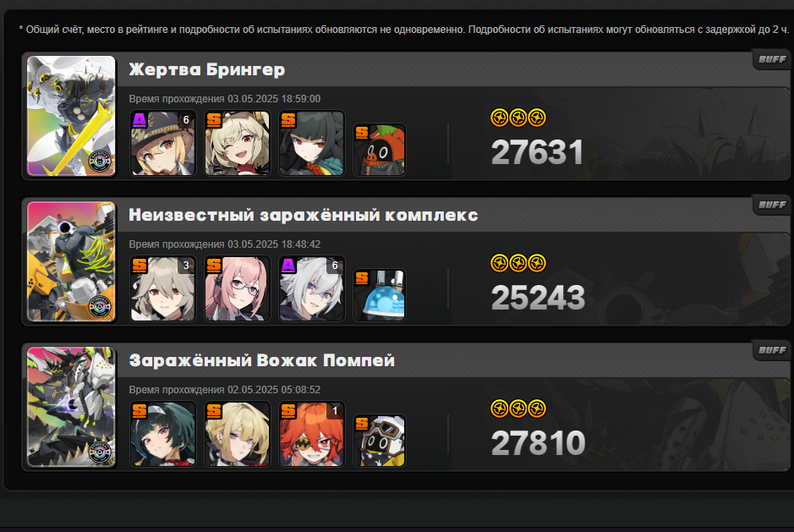Select blonde winking S-rank agent portrait
The height and width of the screenshot is (532, 794).
(237, 144)
